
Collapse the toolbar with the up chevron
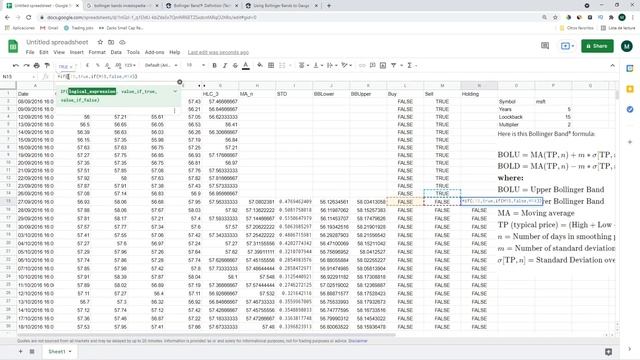[x=612, y=65]
